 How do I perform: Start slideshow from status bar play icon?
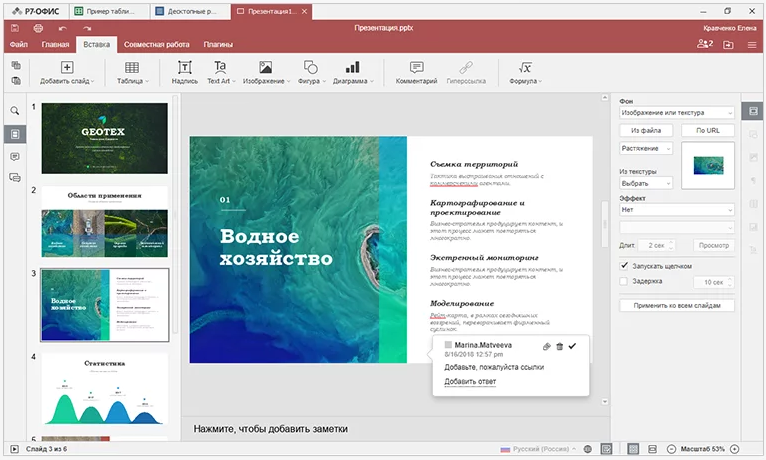pos(13,449)
